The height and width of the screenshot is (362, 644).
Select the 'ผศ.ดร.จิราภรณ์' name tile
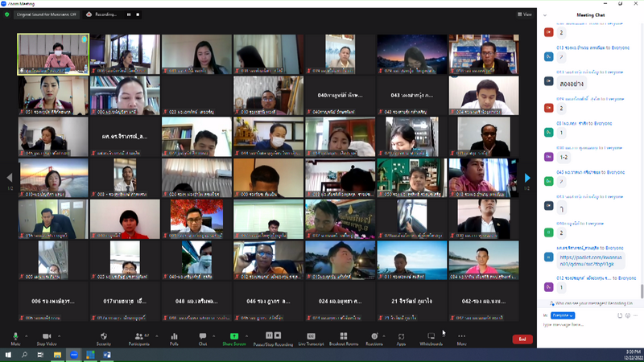[125, 136]
